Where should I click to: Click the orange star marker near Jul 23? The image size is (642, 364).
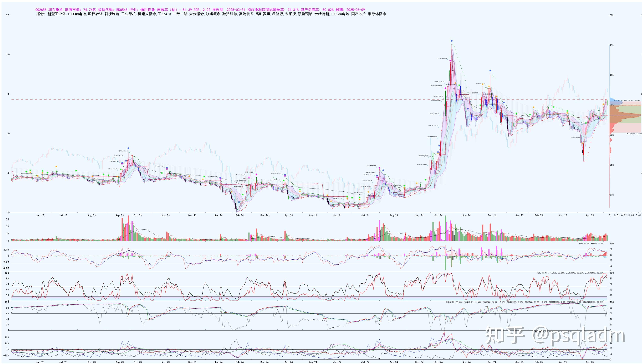(56, 167)
